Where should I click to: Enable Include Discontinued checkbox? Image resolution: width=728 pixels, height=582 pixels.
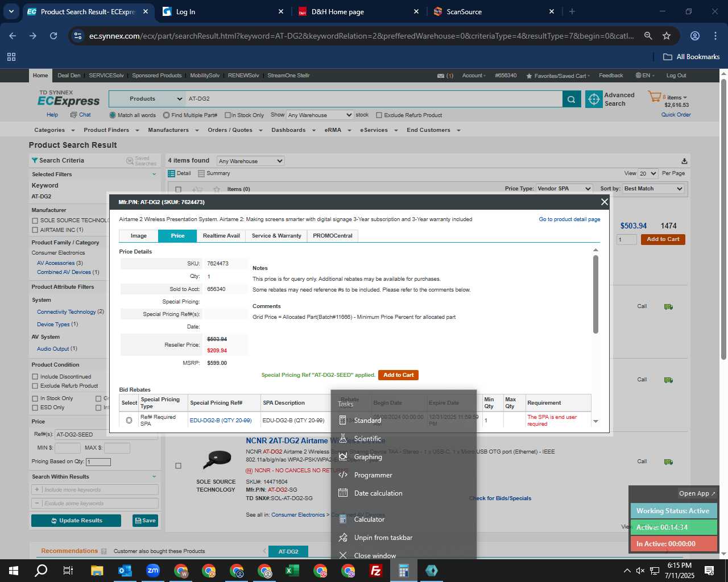35,377
